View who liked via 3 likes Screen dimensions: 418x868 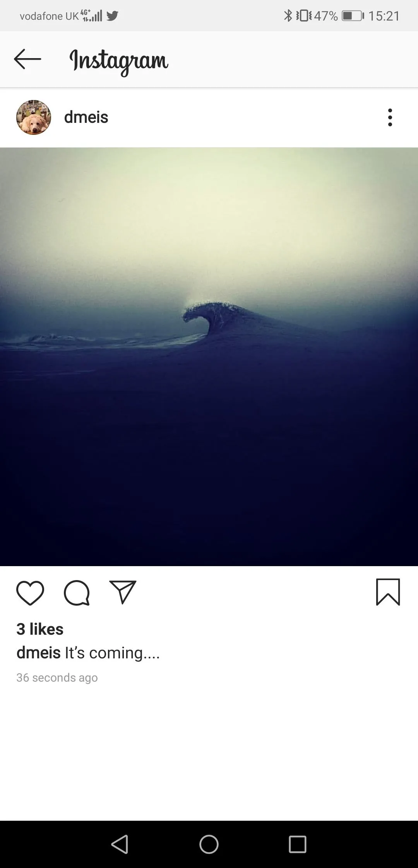pos(40,629)
